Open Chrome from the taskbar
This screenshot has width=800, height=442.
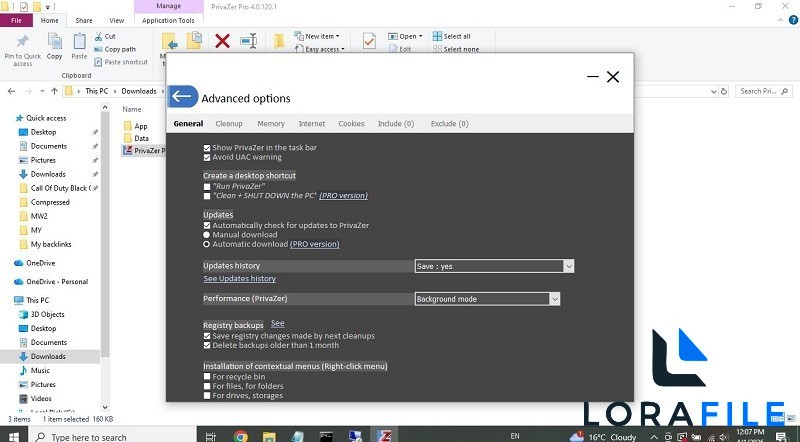point(241,436)
